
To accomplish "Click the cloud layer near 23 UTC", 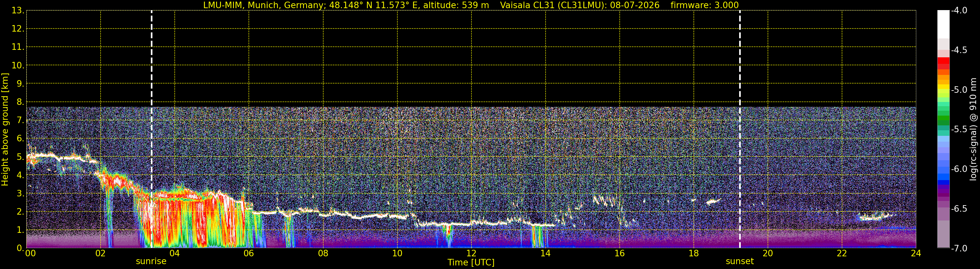I will coord(875,217).
